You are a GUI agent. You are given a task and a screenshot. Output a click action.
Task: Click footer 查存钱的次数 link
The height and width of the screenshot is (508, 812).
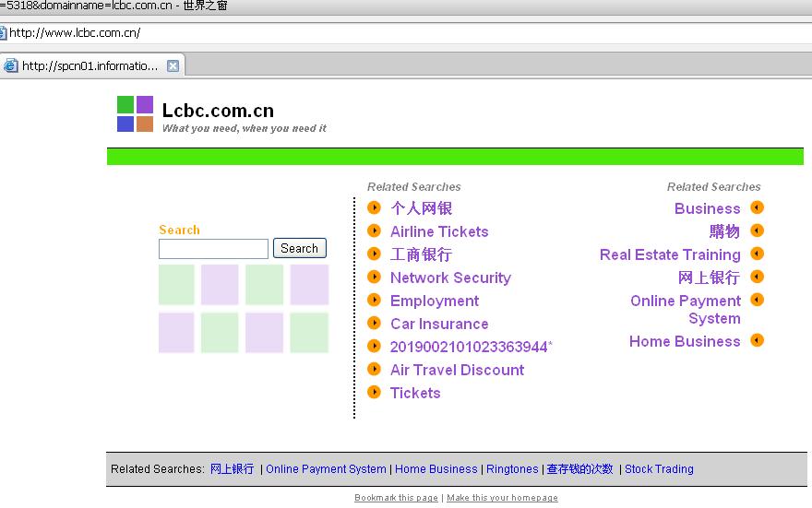pyautogui.click(x=579, y=468)
